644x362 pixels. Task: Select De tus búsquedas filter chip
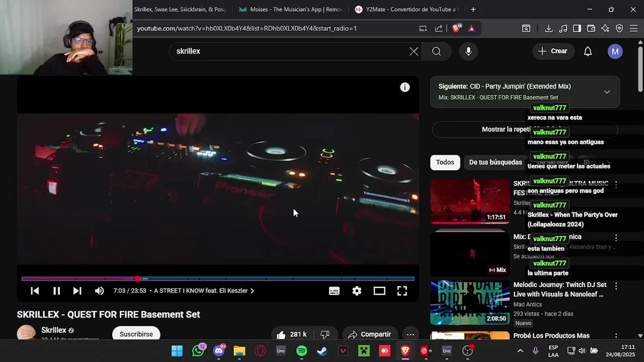496,162
